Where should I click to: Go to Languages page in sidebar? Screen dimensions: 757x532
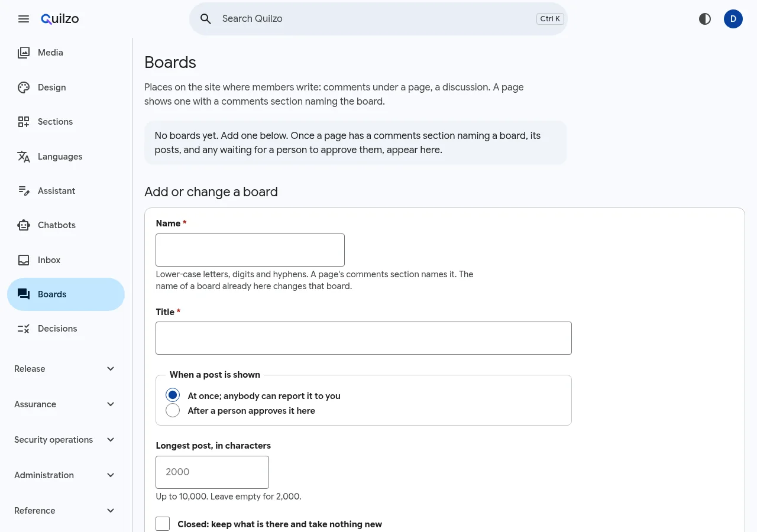click(66, 157)
